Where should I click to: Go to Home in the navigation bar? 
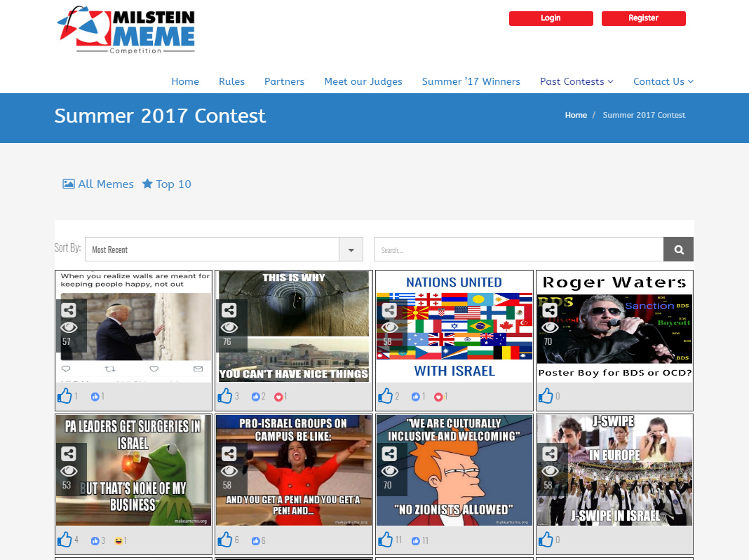coord(185,81)
